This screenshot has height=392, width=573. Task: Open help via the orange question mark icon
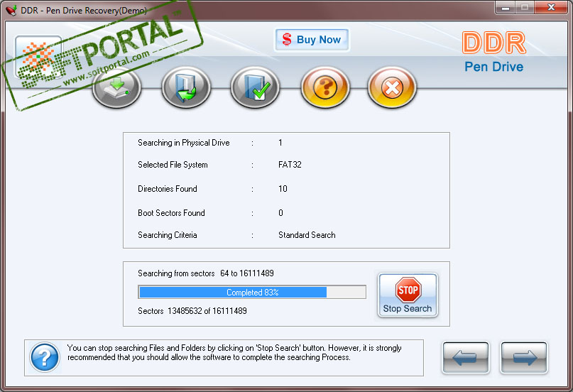tap(325, 87)
